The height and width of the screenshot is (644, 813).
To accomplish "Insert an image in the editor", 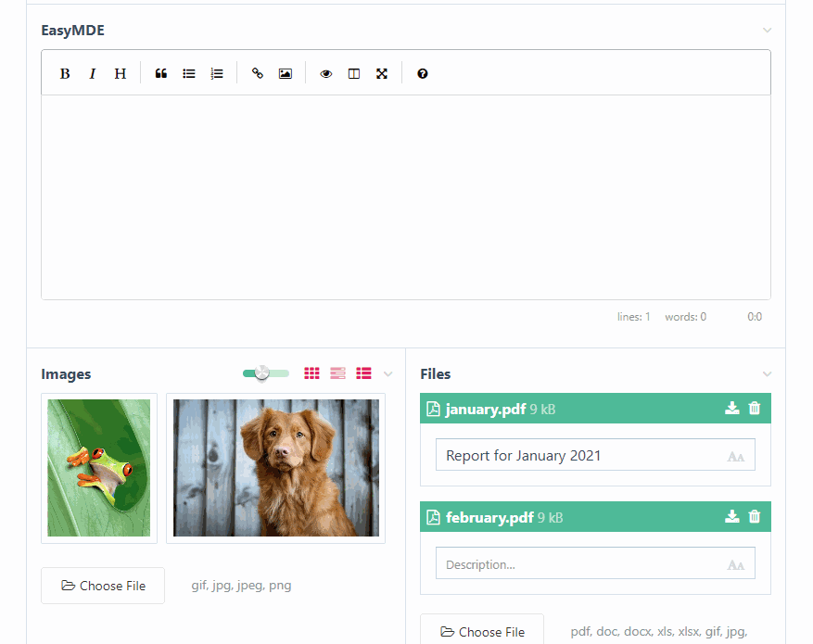I will tap(286, 73).
